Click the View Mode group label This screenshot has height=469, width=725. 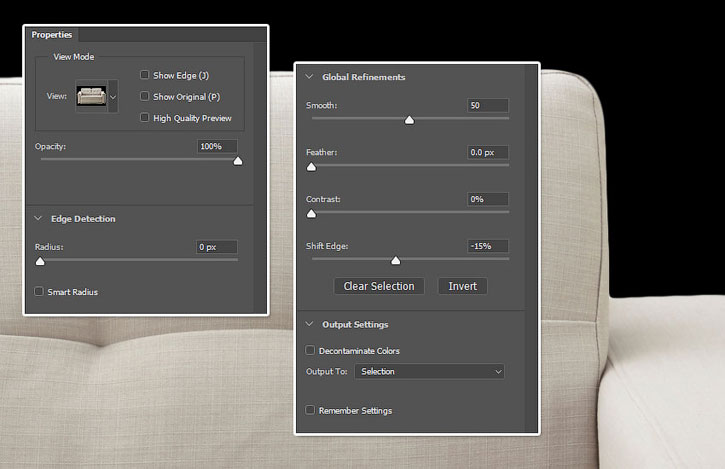(x=74, y=57)
